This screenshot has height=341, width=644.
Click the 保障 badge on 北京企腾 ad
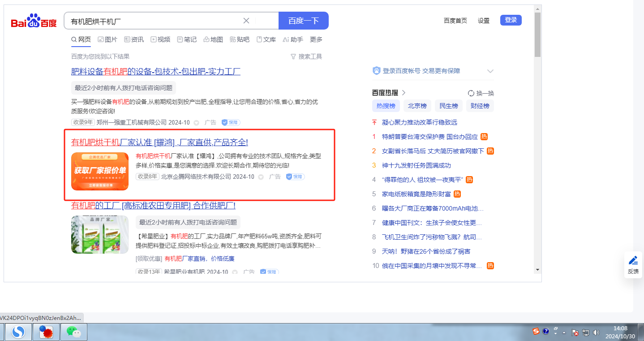click(295, 177)
